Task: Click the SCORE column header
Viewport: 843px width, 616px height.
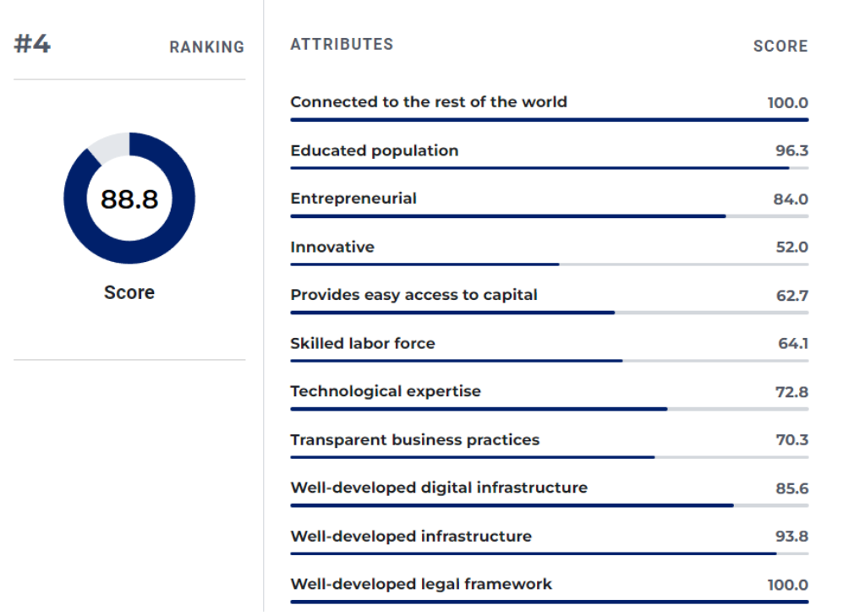Action: (x=780, y=46)
